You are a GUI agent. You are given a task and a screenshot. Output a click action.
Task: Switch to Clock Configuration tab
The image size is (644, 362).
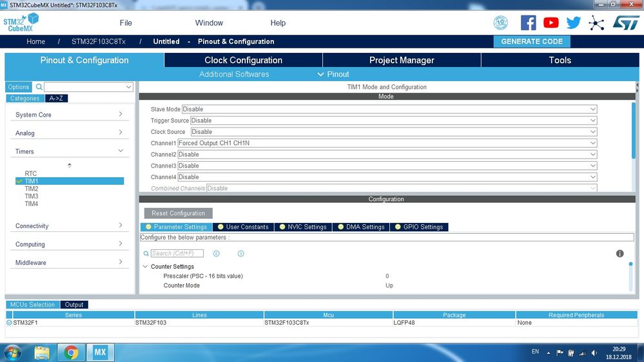tap(244, 61)
